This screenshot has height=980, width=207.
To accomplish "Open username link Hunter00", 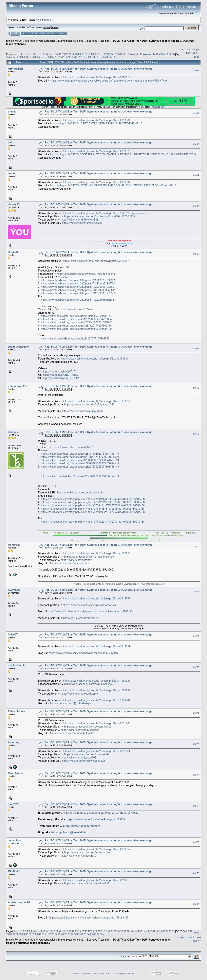I will click(14, 252).
